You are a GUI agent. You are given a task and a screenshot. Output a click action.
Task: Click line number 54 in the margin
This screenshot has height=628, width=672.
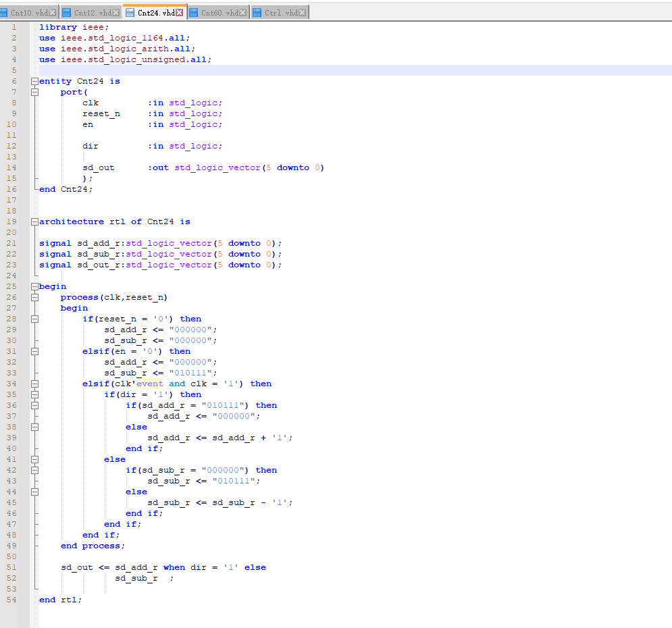(x=11, y=600)
